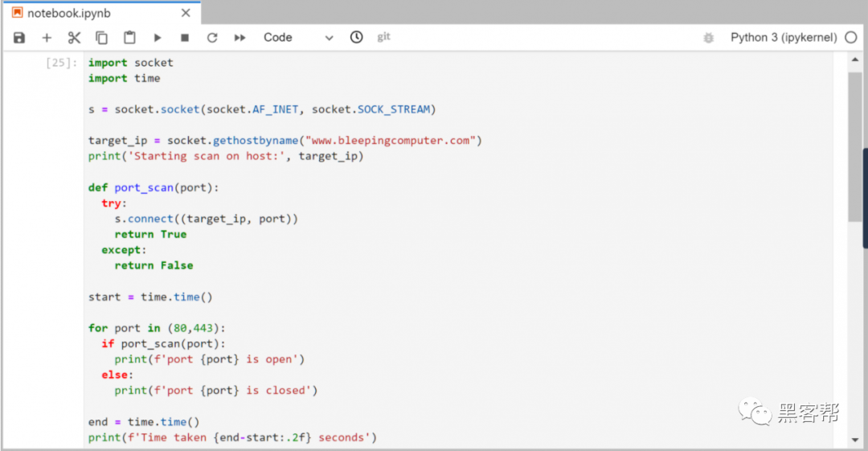Interrupt the kernel with stop button
868x451 pixels.
tap(185, 38)
